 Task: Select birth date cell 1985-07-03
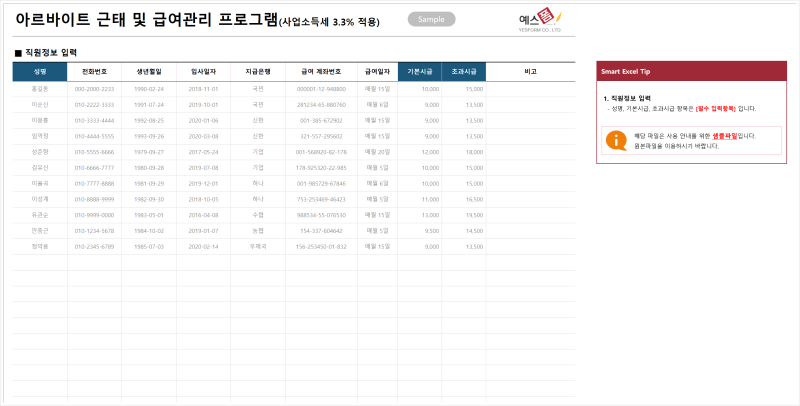tap(149, 247)
